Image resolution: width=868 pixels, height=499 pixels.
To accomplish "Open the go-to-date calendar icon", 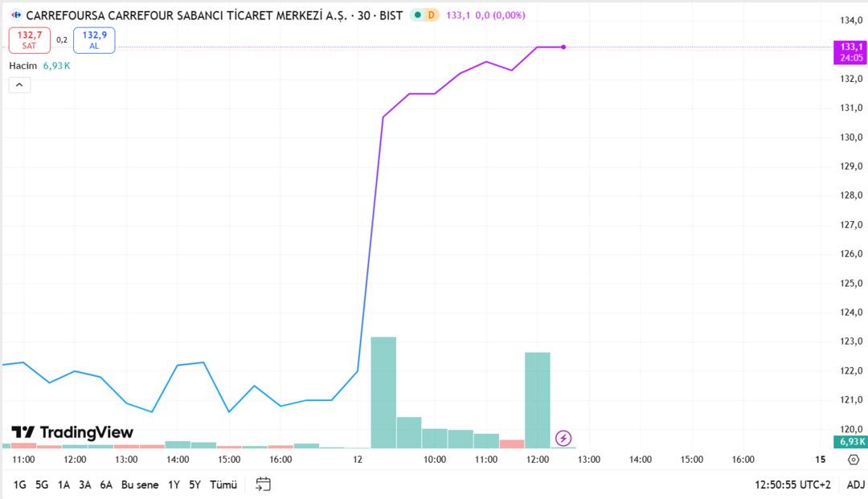I will (263, 484).
